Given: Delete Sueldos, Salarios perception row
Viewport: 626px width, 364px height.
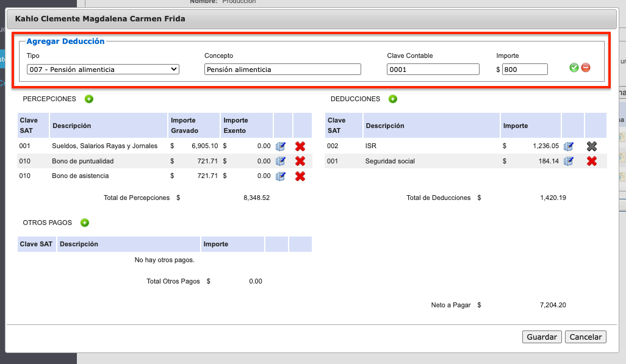Looking at the screenshot, I should coord(300,146).
